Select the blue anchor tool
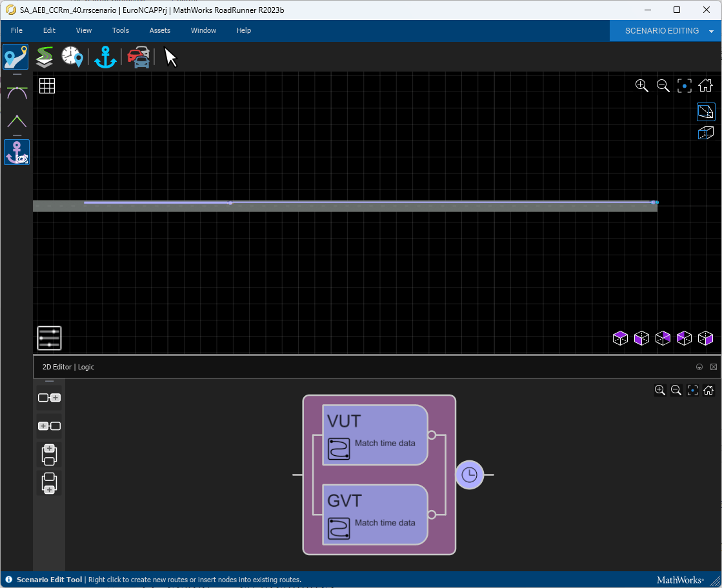The height and width of the screenshot is (588, 722). click(105, 57)
